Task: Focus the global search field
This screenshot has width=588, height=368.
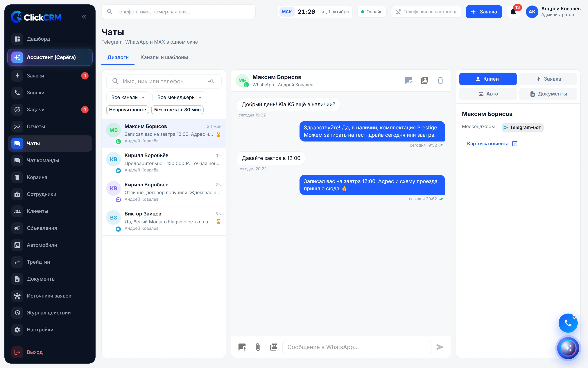Action: tap(179, 12)
